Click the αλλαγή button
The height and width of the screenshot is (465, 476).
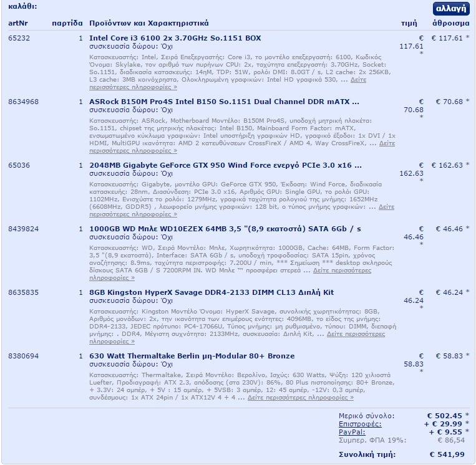pos(451,9)
